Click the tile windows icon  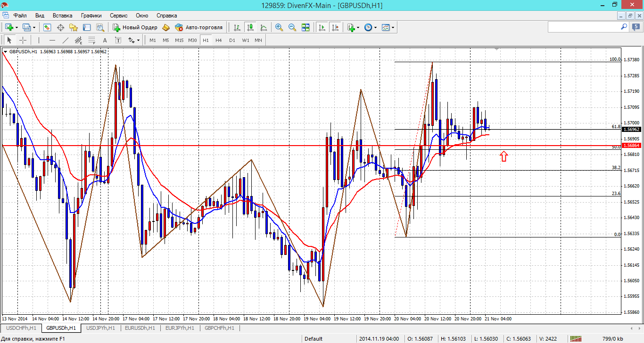[x=305, y=27]
